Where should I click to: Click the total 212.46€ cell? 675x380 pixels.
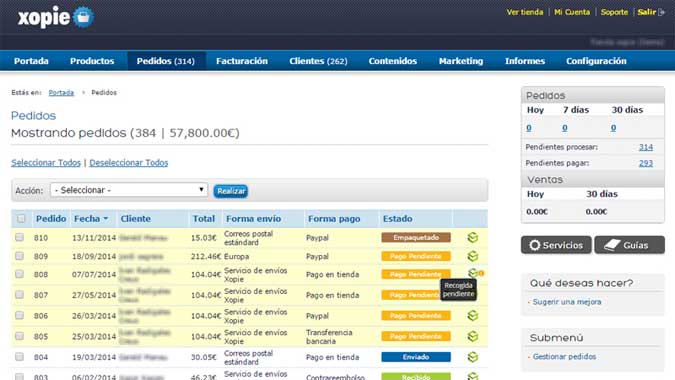pos(206,256)
